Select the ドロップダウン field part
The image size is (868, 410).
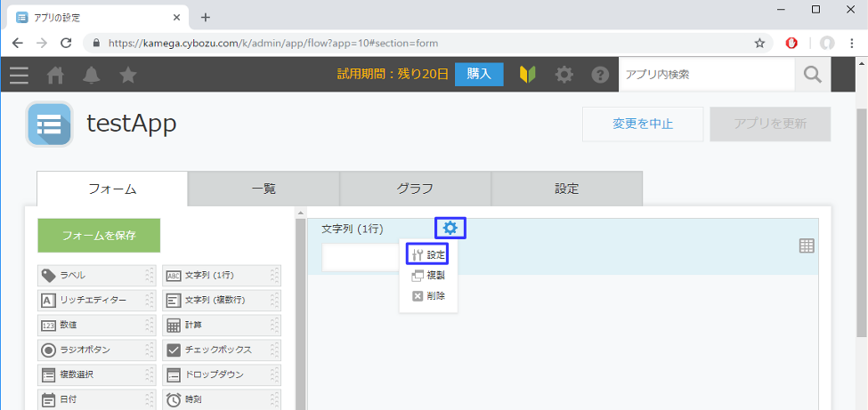tap(222, 374)
